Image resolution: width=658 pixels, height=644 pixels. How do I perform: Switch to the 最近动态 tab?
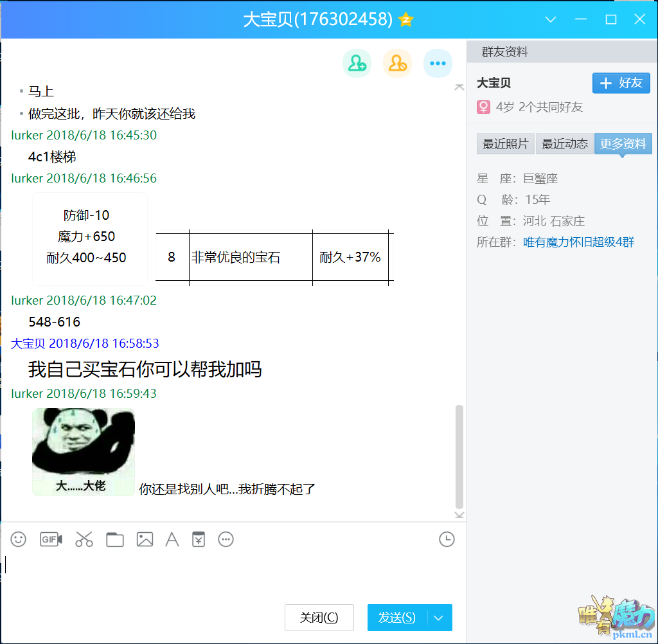[x=565, y=144]
